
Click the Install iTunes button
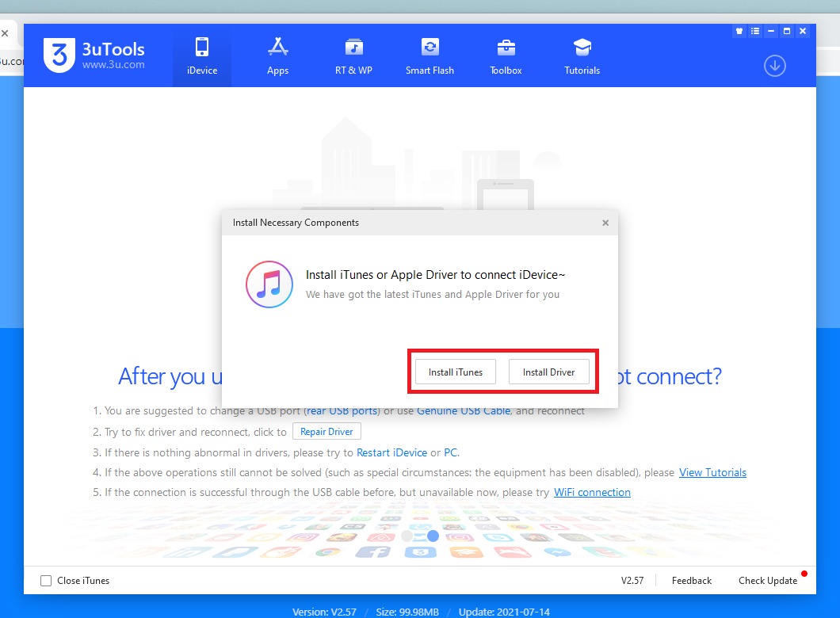pyautogui.click(x=456, y=372)
